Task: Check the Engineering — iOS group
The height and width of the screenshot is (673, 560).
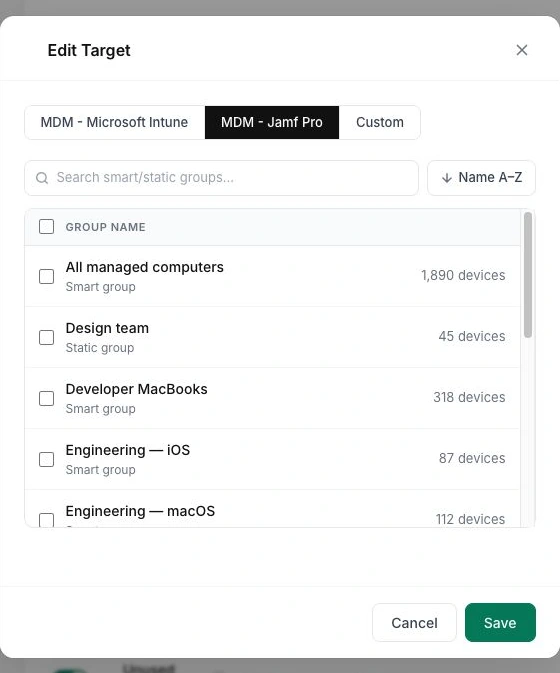Action: pyautogui.click(x=46, y=459)
